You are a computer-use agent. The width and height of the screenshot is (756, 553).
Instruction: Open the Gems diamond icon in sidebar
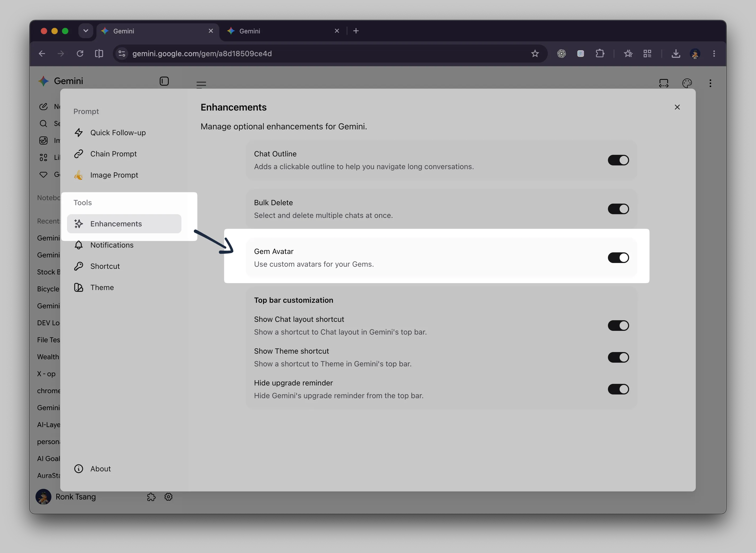point(43,174)
